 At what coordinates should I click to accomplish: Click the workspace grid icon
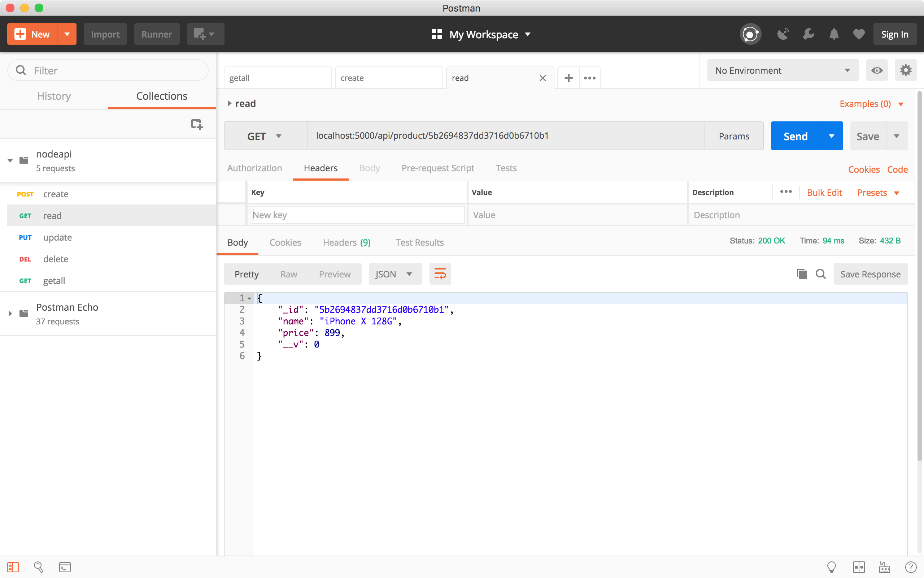point(436,34)
